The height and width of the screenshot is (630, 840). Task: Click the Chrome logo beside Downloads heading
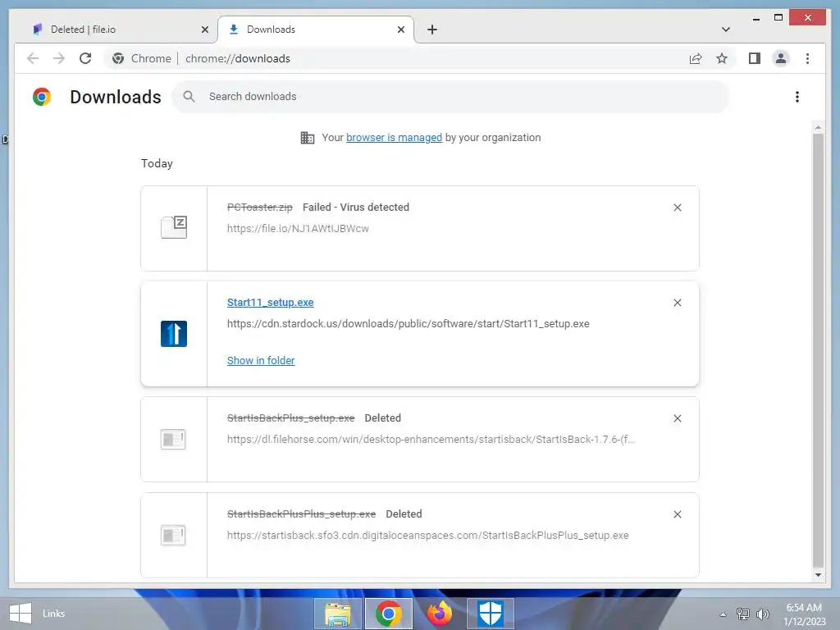[42, 97]
